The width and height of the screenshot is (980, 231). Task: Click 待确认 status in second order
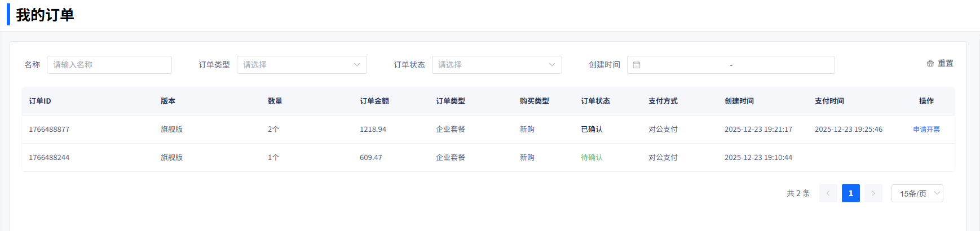point(591,158)
